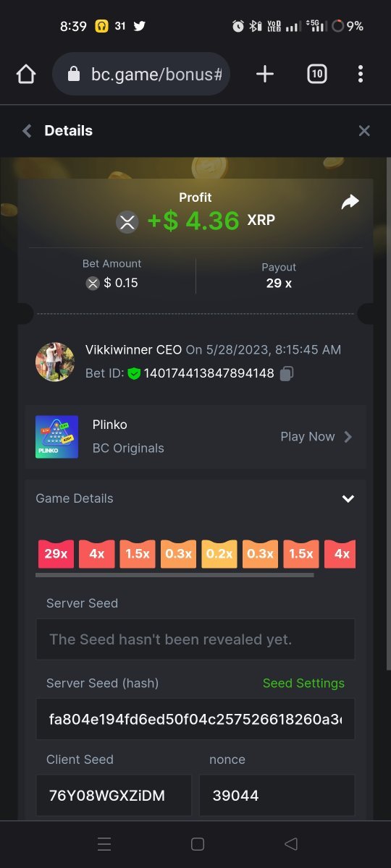This screenshot has height=868, width=391.
Task: Tap the green verified shield icon
Action: coord(134,374)
